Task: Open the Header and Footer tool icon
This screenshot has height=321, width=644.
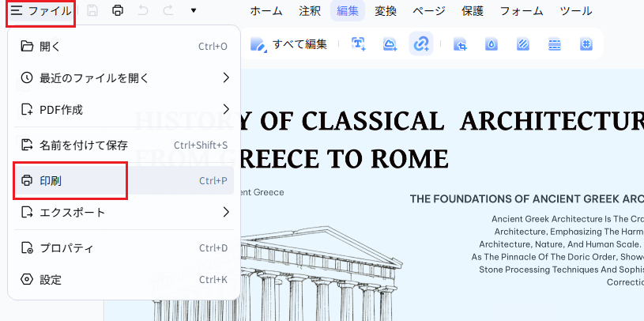Action: coord(555,44)
